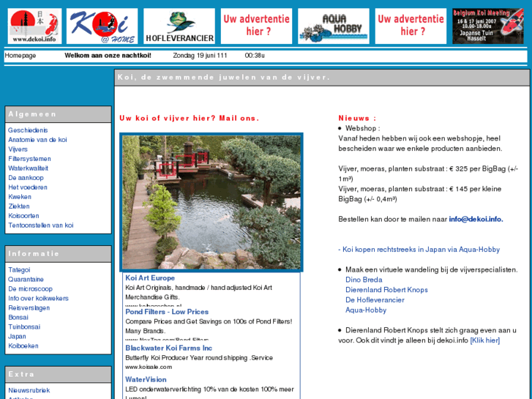
Task: Click the 'Koi, de zwemmende juwelen' title bar
Action: tap(322, 78)
